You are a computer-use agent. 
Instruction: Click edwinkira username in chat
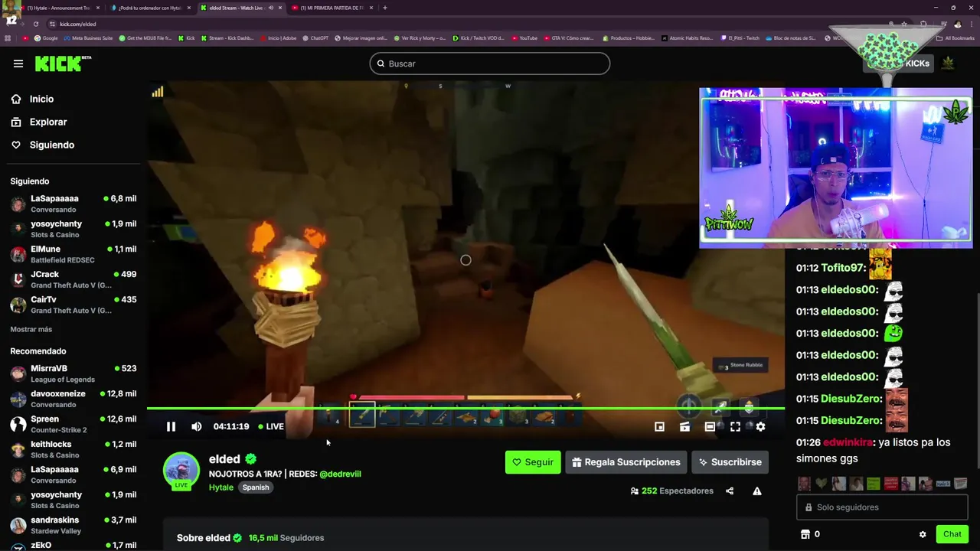coord(848,442)
